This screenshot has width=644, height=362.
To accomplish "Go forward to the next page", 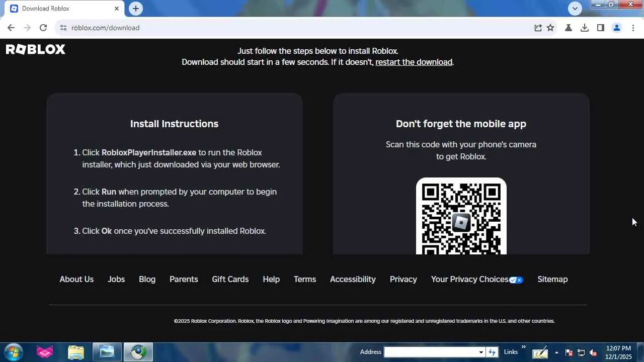I will (27, 28).
